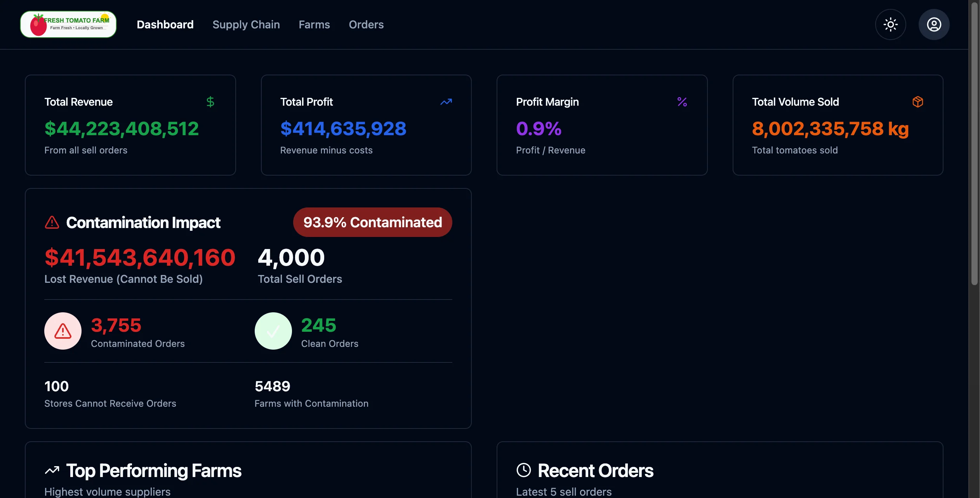
Task: Click the dollar sign revenue icon
Action: 210,102
